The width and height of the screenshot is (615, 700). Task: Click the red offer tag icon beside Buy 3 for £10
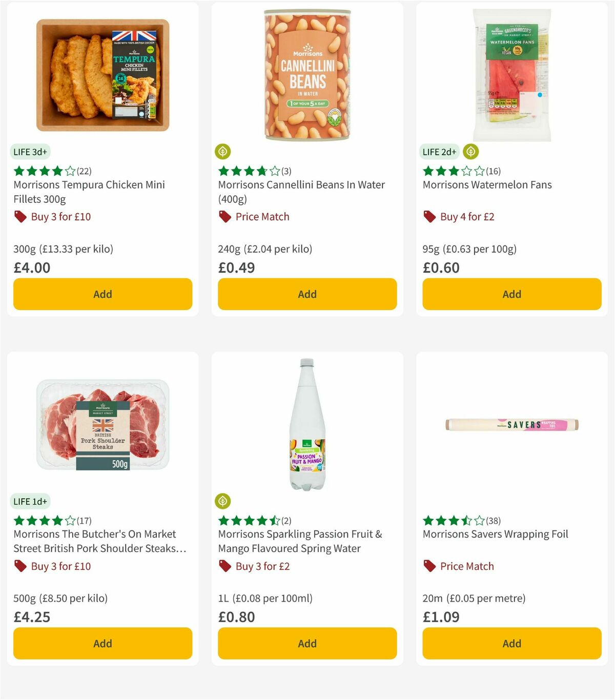pos(20,217)
